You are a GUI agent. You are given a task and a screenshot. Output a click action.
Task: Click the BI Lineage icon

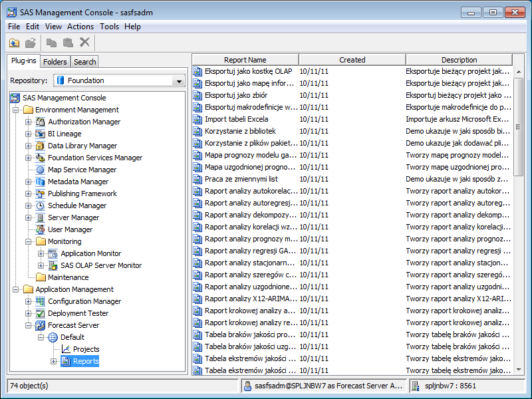(x=41, y=134)
